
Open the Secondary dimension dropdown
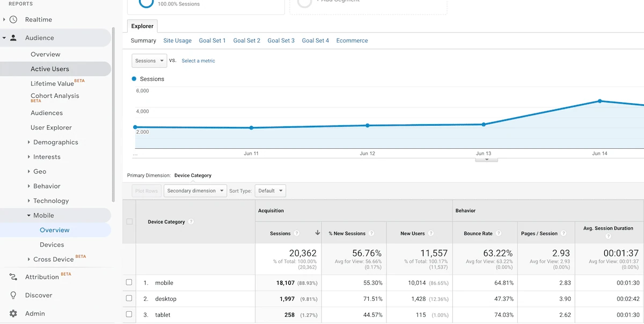pos(195,191)
